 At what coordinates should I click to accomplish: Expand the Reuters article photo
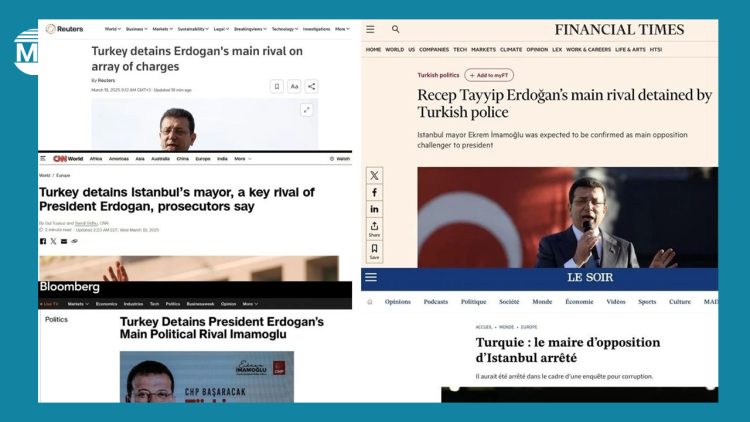307,110
